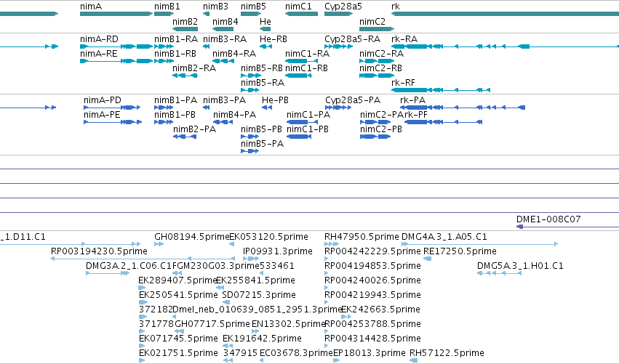Select EST SD07215.3prime
This screenshot has width=619, height=364.
[x=259, y=295]
